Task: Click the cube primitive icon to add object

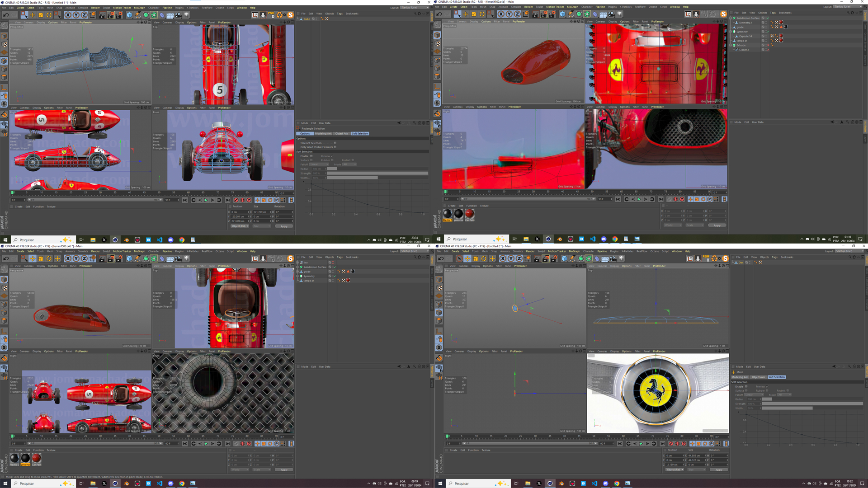Action: (129, 15)
